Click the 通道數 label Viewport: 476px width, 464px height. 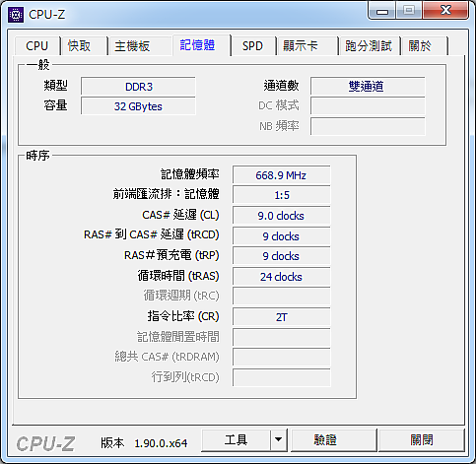click(x=281, y=86)
